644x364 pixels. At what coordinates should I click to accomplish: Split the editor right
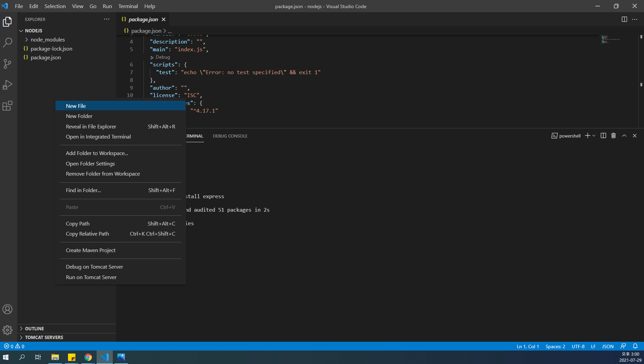[x=624, y=20]
